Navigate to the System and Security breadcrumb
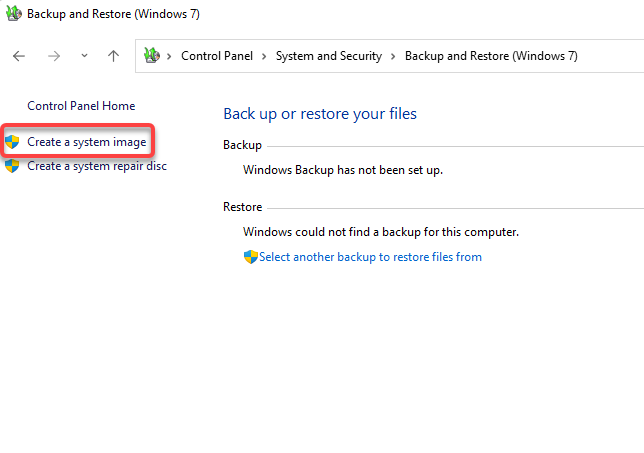The height and width of the screenshot is (453, 644). point(328,56)
